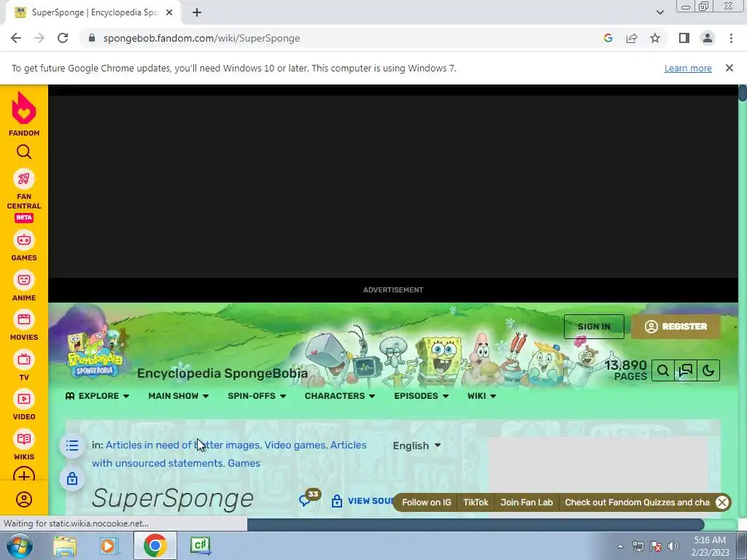Open Fandom Quizzes banner link
The image size is (747, 560).
coord(637,502)
